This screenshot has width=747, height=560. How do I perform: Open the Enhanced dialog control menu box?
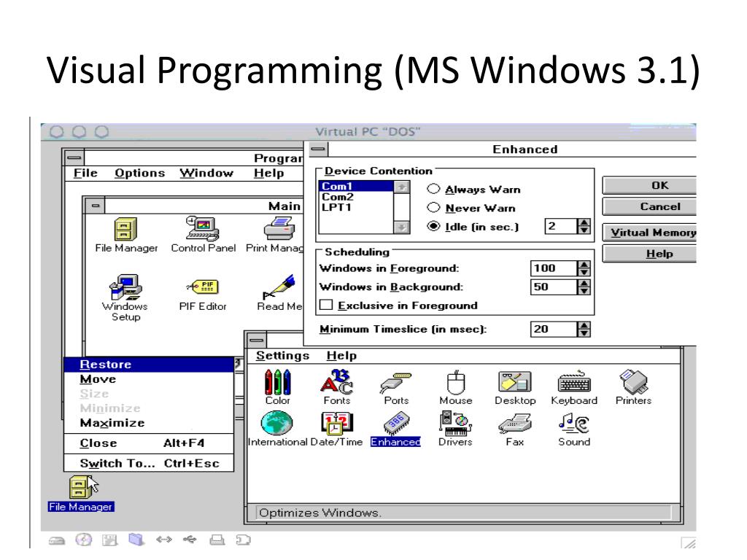[318, 149]
